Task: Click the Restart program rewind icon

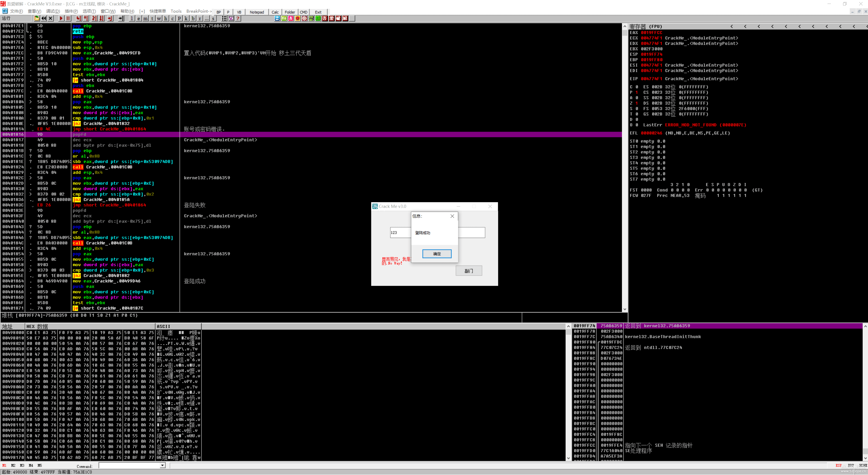Action: point(44,19)
